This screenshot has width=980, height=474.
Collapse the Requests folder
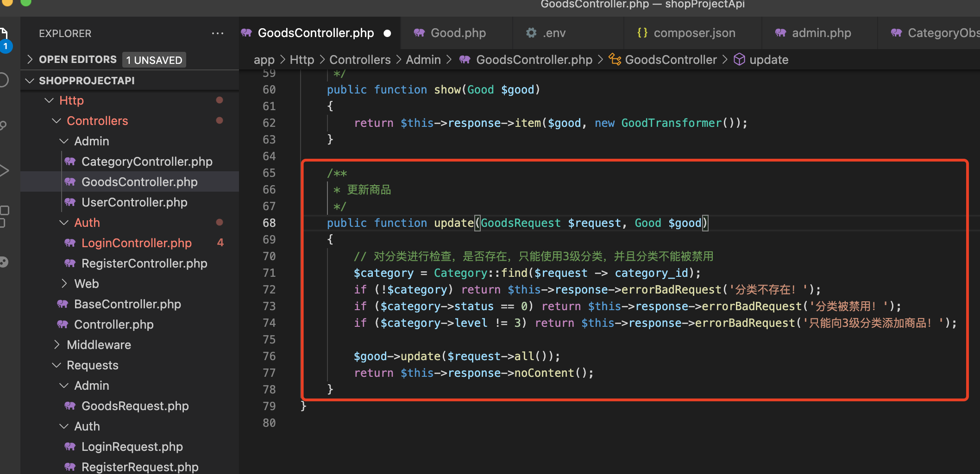click(57, 365)
